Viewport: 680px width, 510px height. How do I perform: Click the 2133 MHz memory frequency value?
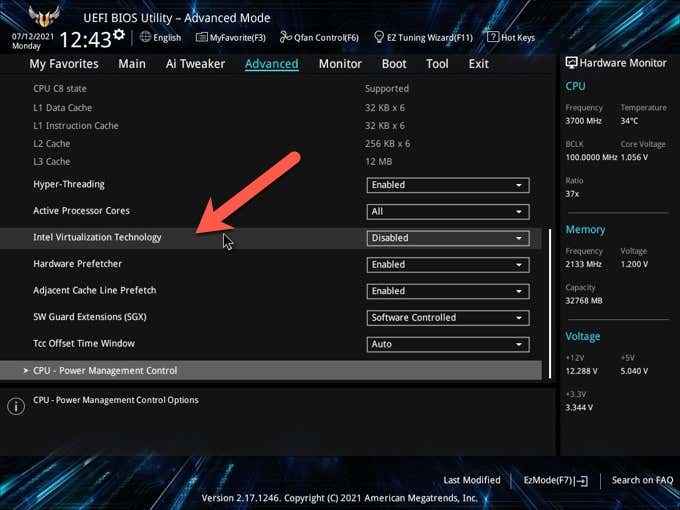[x=583, y=264]
